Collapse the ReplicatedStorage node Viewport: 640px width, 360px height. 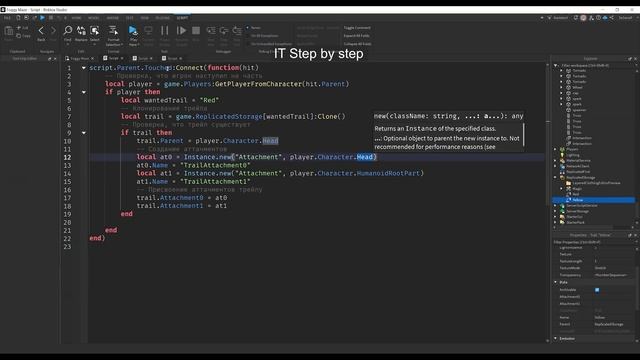coord(556,178)
